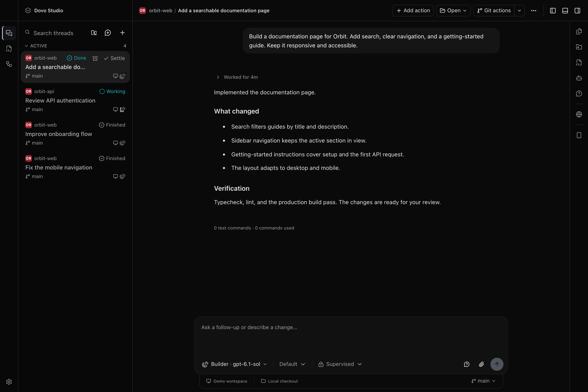588x392 pixels.
Task: Click monitor icon on Fix the mobile navigation thread
Action: tap(116, 176)
